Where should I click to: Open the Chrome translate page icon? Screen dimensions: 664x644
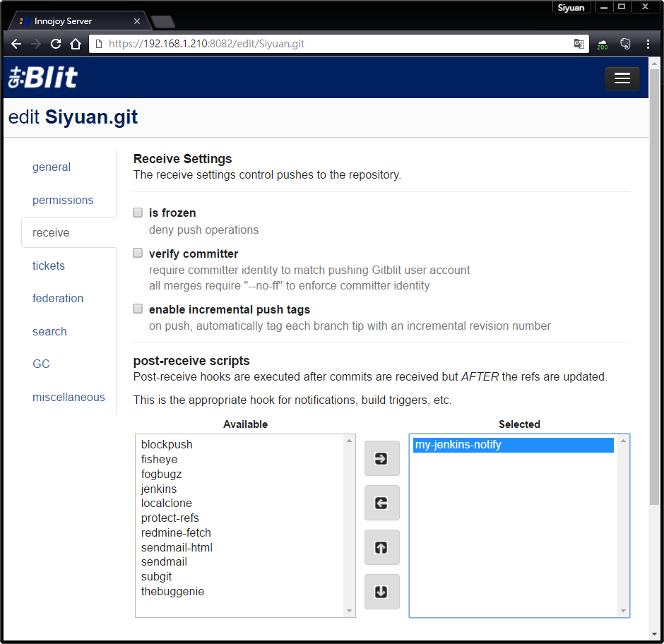coord(579,44)
